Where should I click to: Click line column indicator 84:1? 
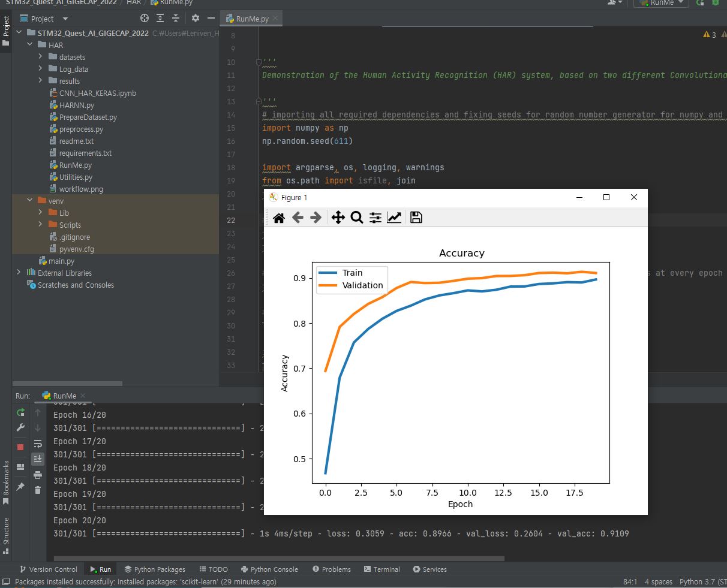point(630,581)
